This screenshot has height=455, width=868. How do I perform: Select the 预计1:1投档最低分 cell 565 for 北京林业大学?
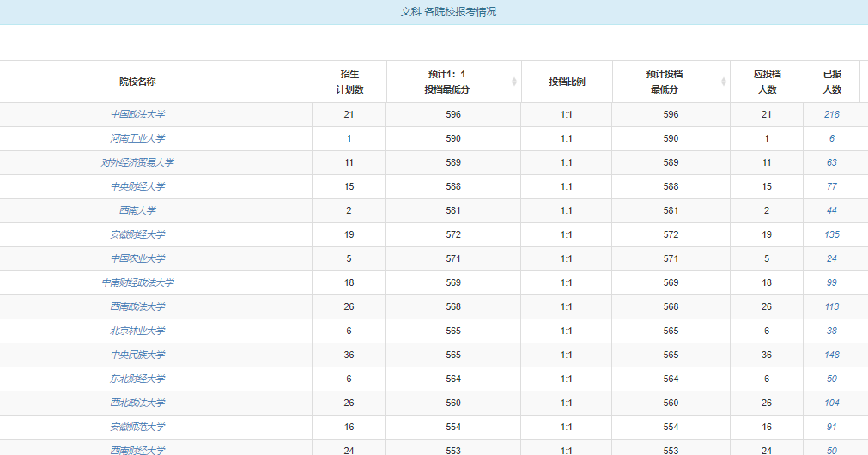(x=453, y=331)
